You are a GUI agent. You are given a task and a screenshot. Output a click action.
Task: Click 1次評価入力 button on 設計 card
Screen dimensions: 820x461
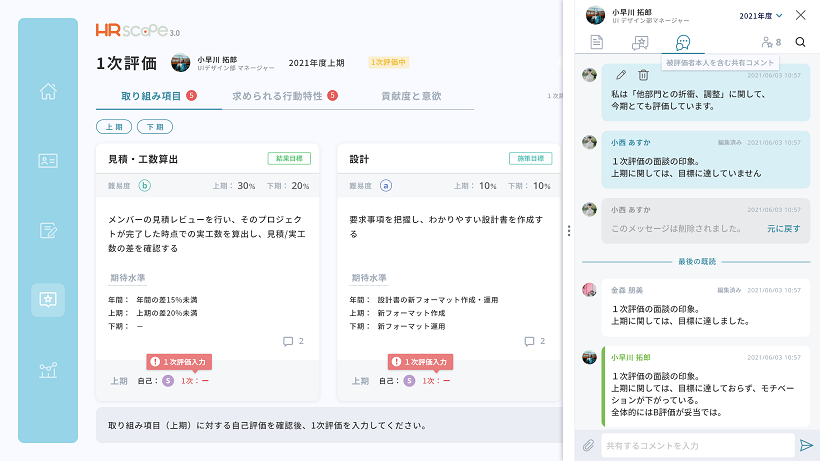420,362
